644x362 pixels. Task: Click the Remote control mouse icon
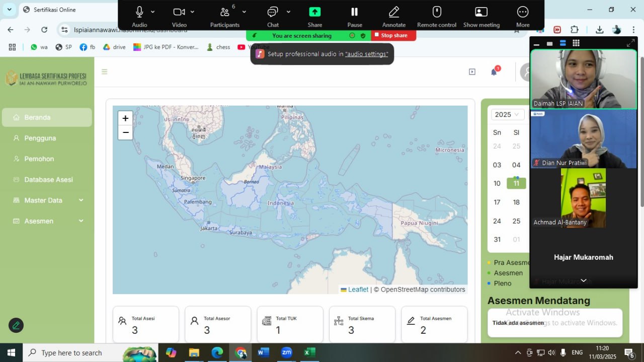point(437,12)
